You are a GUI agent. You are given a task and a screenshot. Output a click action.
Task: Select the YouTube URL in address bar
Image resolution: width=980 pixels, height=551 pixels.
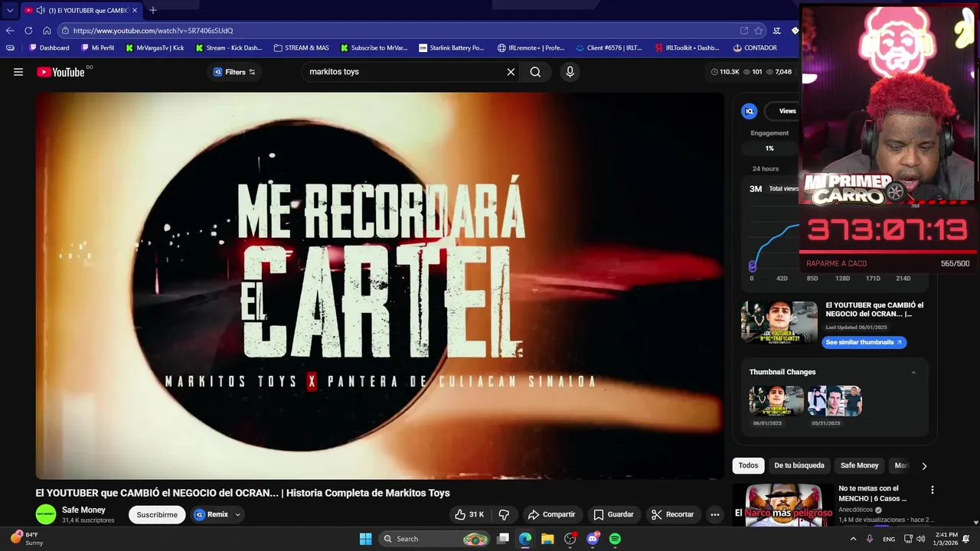coord(153,31)
